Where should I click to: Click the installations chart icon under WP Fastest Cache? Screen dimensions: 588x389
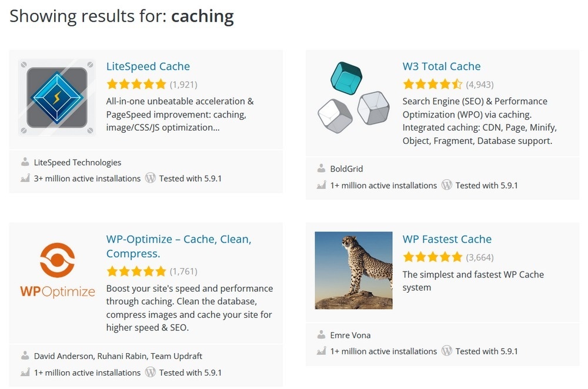tap(320, 351)
